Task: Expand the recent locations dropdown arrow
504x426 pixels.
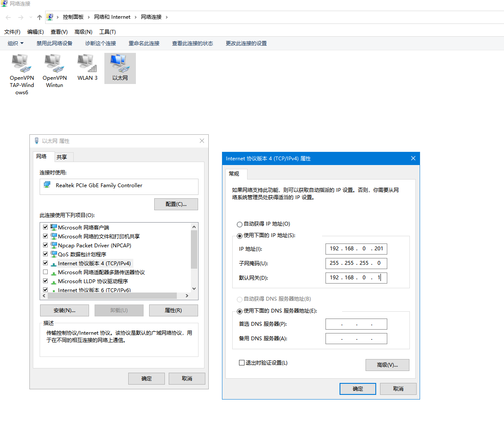Action: tap(31, 17)
